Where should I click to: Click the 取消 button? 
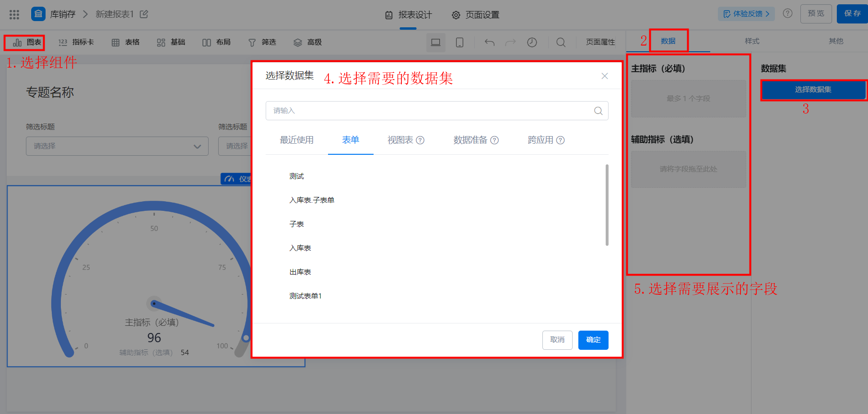click(x=557, y=340)
